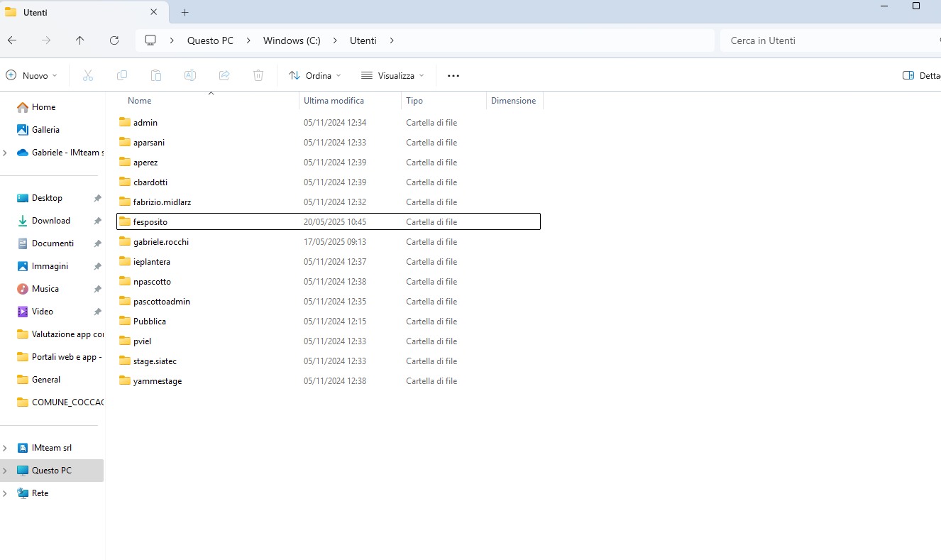941x560 pixels.
Task: Sort by Ultima modifica column header
Action: tap(334, 101)
